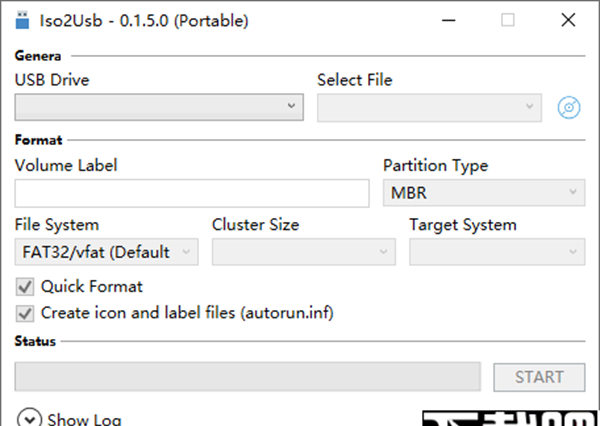Open the Target System dropdown
The image size is (600, 426).
[497, 252]
